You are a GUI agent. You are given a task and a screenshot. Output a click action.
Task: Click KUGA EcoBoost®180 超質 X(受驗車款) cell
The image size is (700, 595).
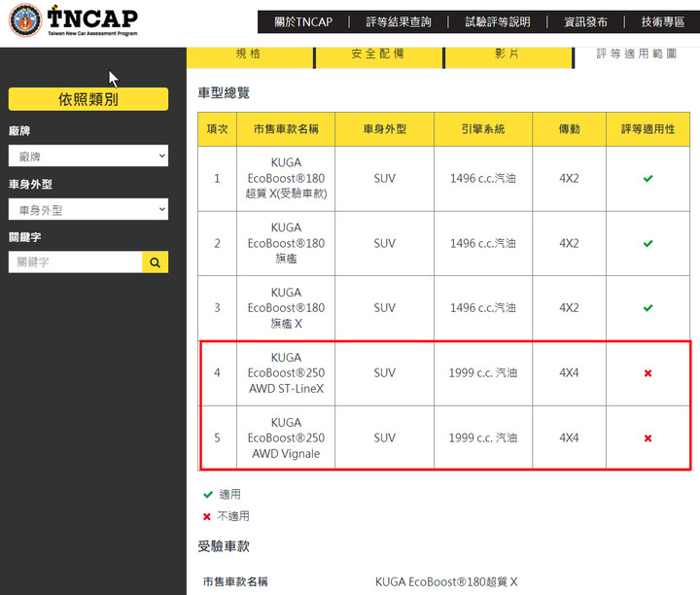point(286,178)
